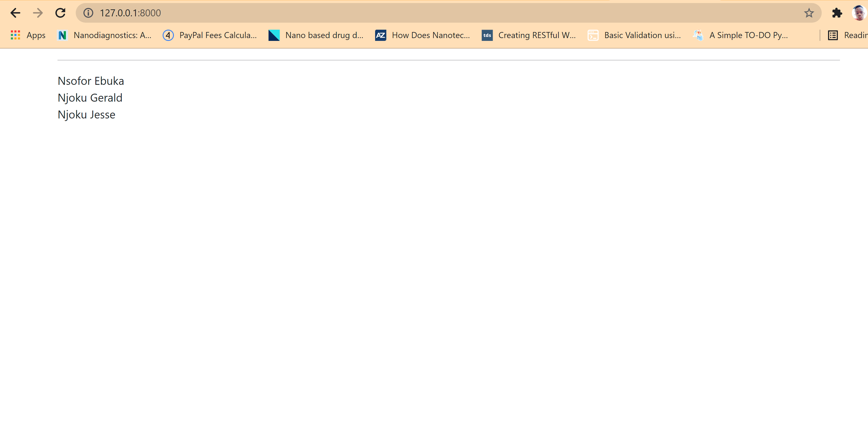Viewport: 868px width, 446px height.
Task: Click the browser back arrow
Action: point(15,13)
